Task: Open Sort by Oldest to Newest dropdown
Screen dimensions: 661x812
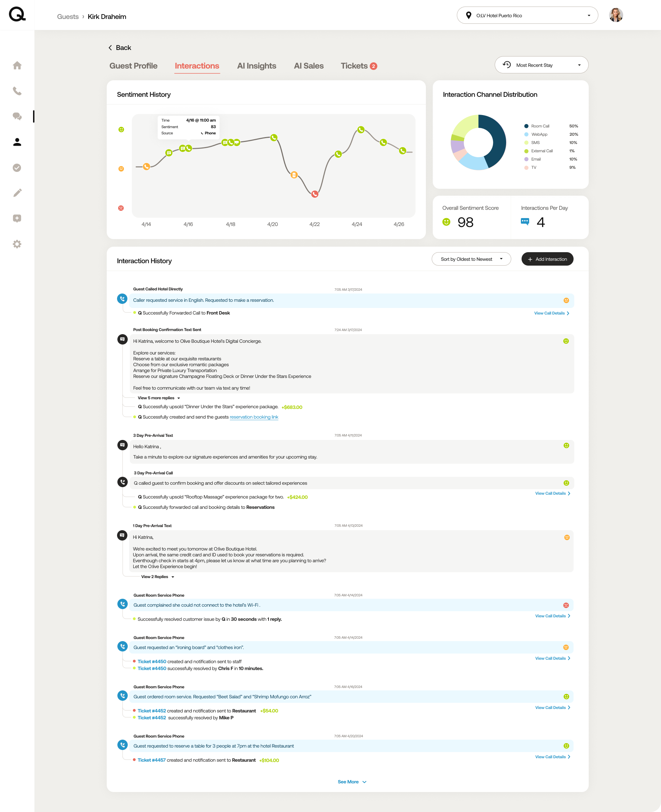Action: pyautogui.click(x=471, y=259)
